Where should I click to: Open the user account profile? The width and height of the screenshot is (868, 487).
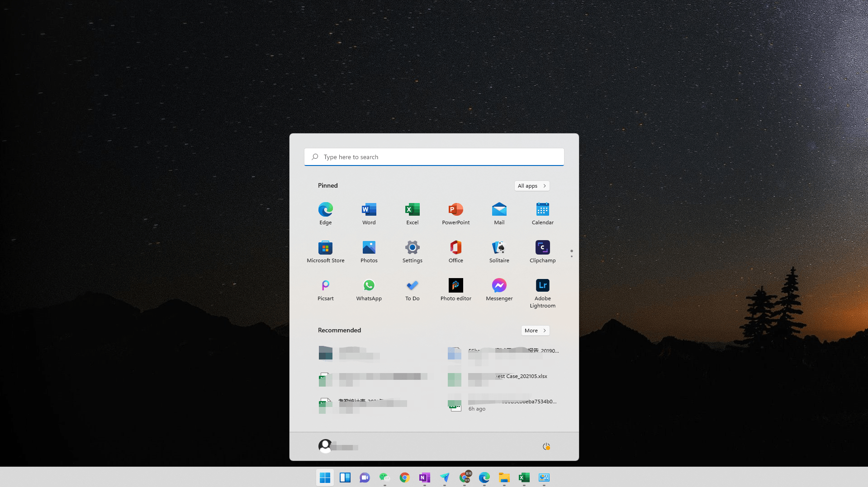click(338, 446)
